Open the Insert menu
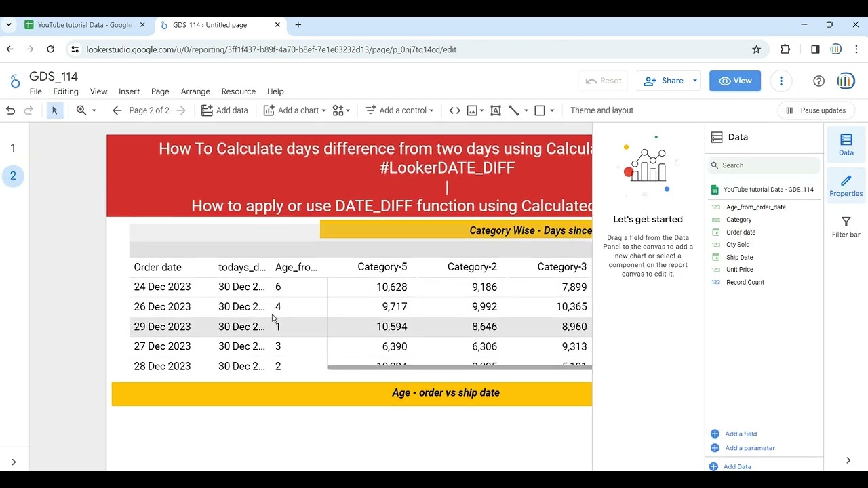This screenshot has width=868, height=488. click(x=129, y=91)
